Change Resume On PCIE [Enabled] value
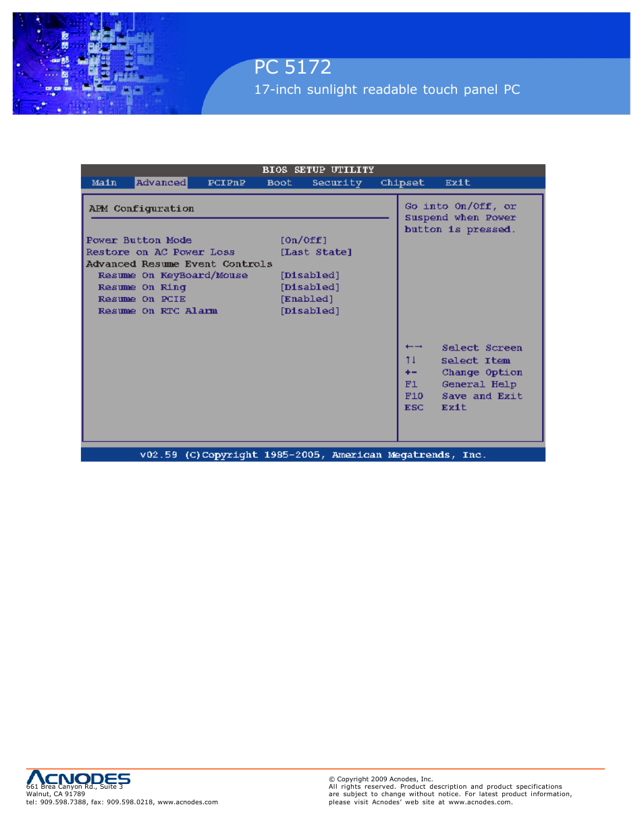 coord(307,299)
